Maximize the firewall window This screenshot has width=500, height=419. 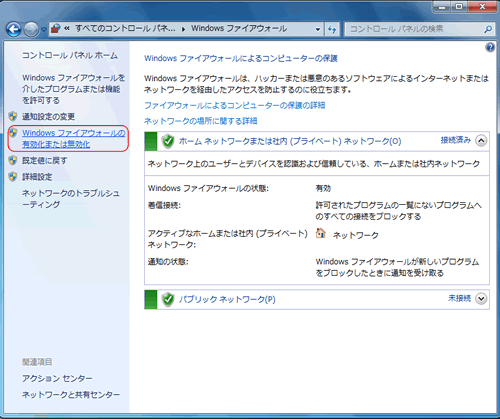pos(459,6)
